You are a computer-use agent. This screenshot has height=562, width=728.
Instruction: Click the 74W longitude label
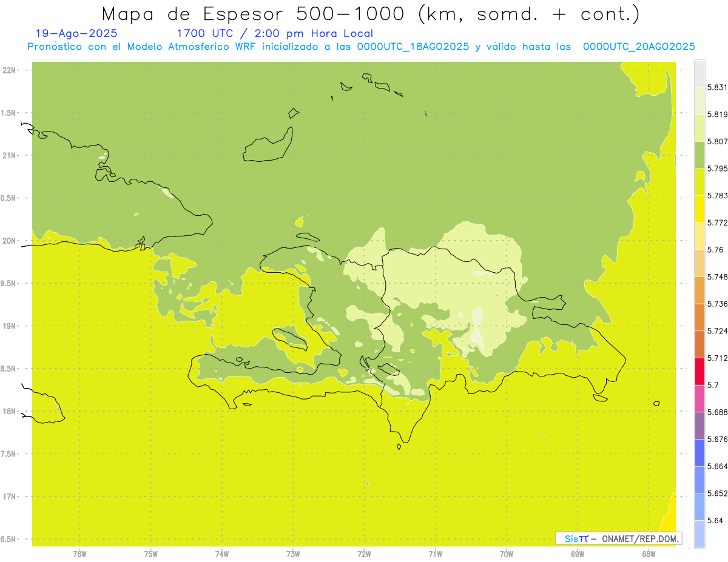pos(222,554)
